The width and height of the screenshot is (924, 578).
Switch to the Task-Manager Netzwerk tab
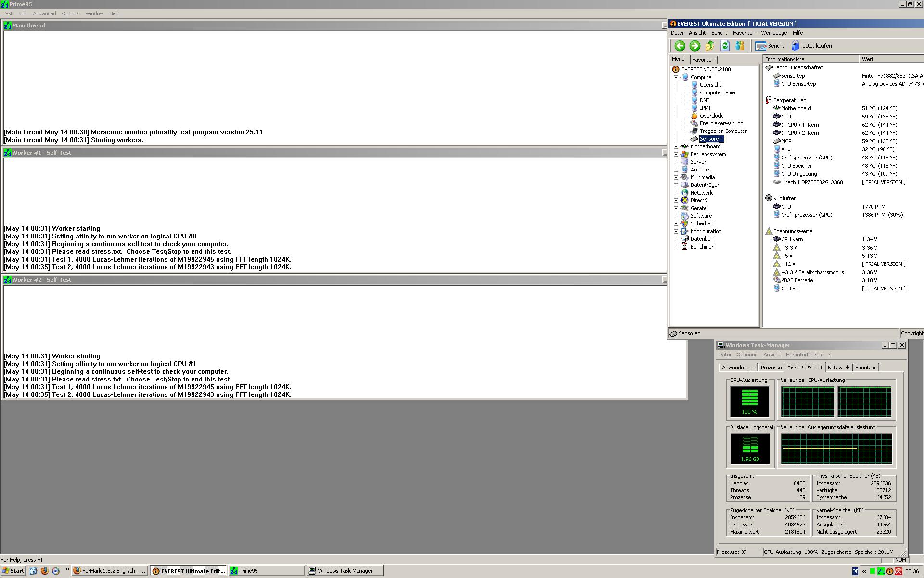(838, 368)
